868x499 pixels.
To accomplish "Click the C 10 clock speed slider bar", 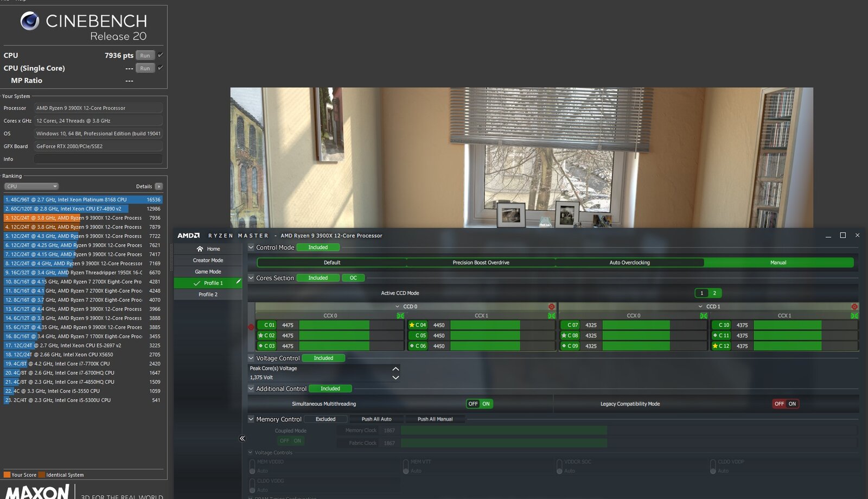I will point(805,325).
